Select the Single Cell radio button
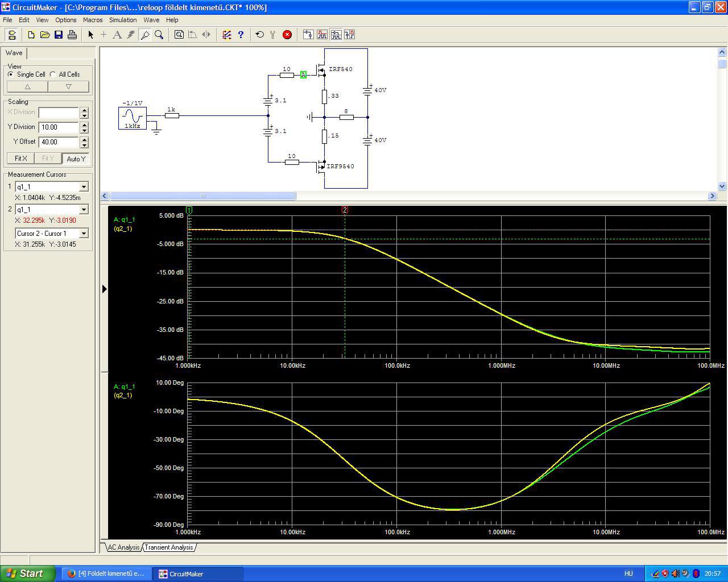This screenshot has width=728, height=582. [11, 74]
